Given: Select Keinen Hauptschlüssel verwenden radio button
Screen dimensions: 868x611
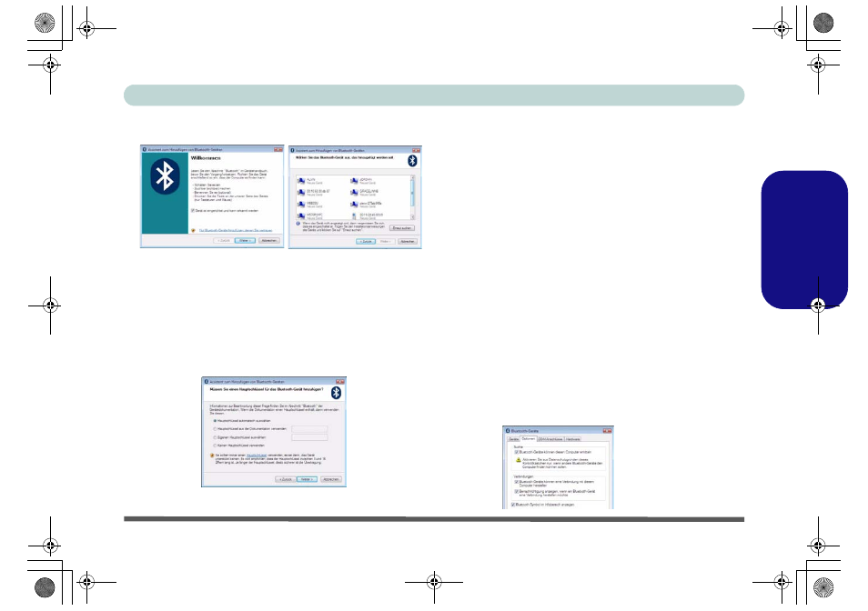Looking at the screenshot, I should pyautogui.click(x=215, y=446).
